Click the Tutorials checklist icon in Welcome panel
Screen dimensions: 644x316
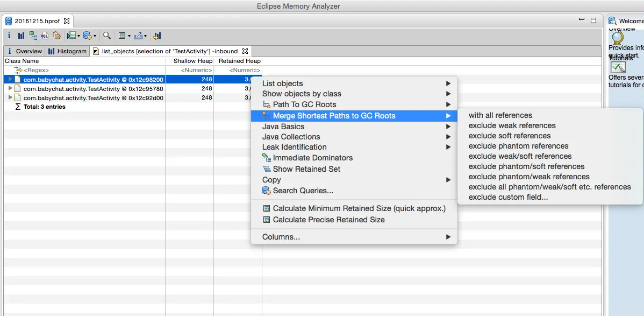pyautogui.click(x=618, y=67)
